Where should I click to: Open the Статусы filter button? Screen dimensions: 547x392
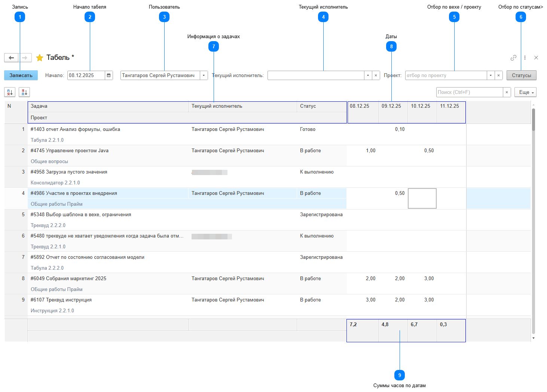tap(521, 75)
